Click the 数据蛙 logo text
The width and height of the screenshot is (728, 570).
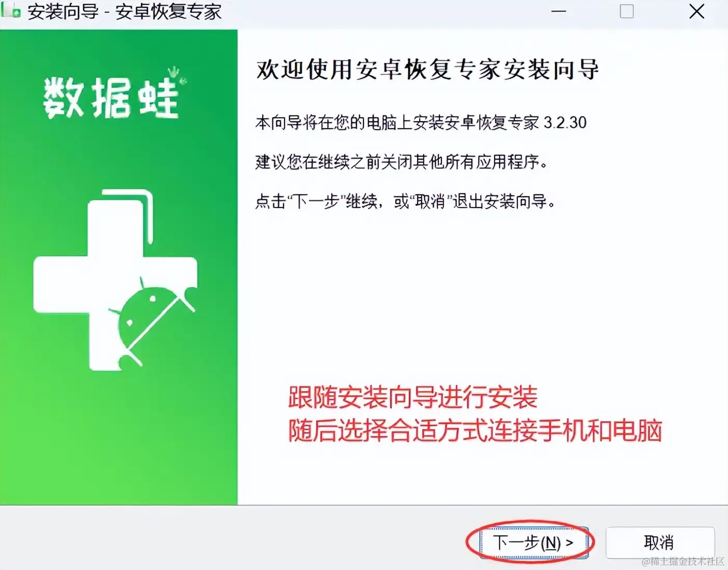(111, 98)
